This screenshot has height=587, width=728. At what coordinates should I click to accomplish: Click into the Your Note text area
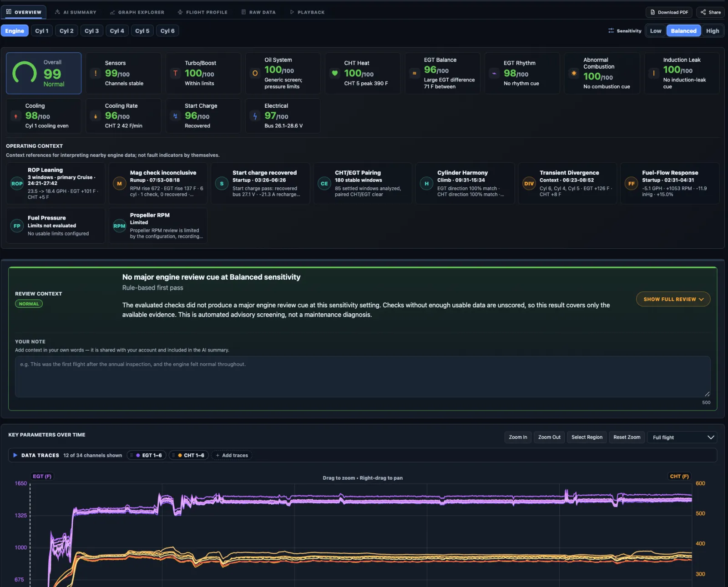363,376
